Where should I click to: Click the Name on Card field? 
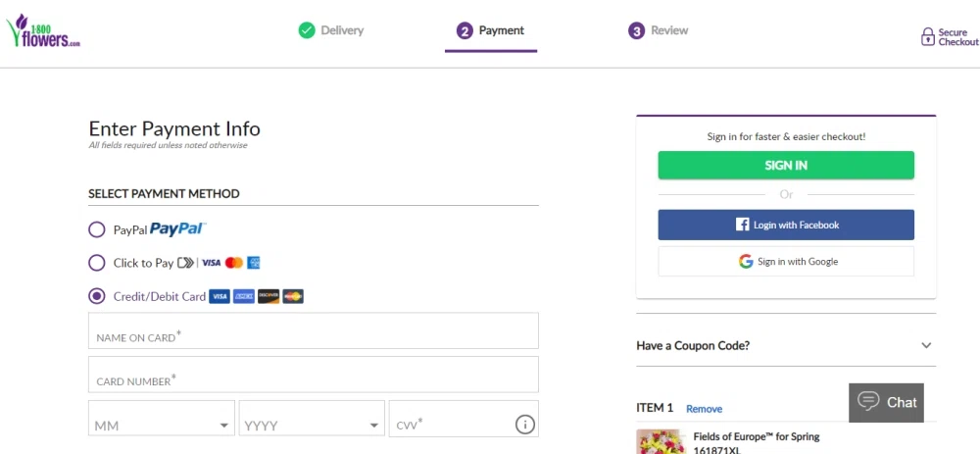(x=314, y=331)
